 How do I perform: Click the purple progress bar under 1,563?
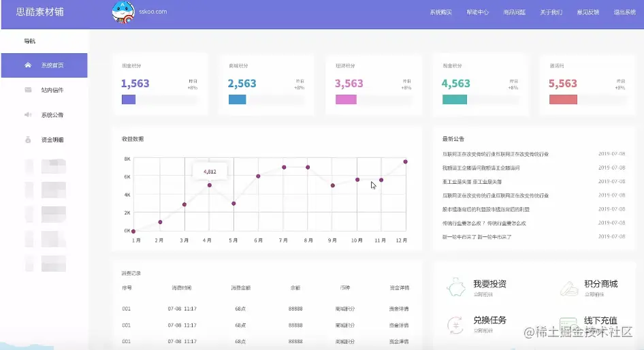(x=129, y=99)
